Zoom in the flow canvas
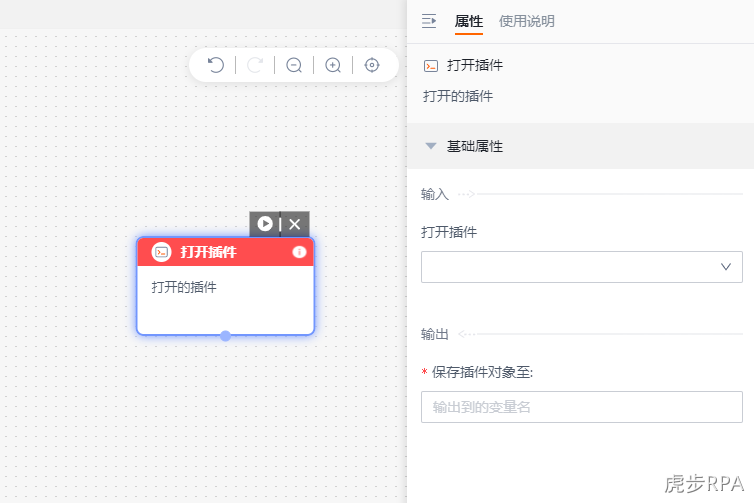Viewport: 754px width, 503px height. pyautogui.click(x=333, y=65)
